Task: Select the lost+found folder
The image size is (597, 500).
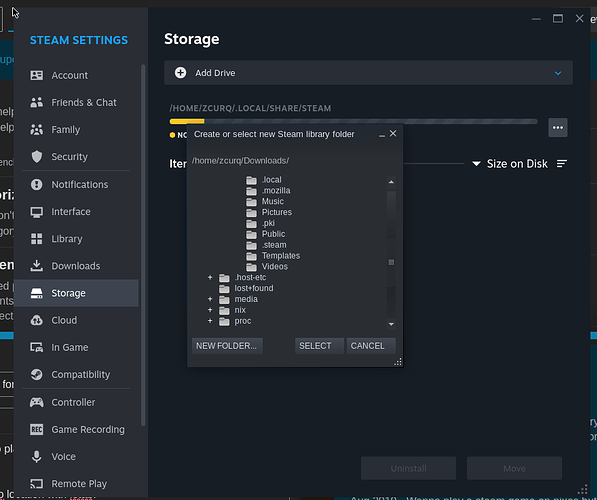Action: coord(246,288)
